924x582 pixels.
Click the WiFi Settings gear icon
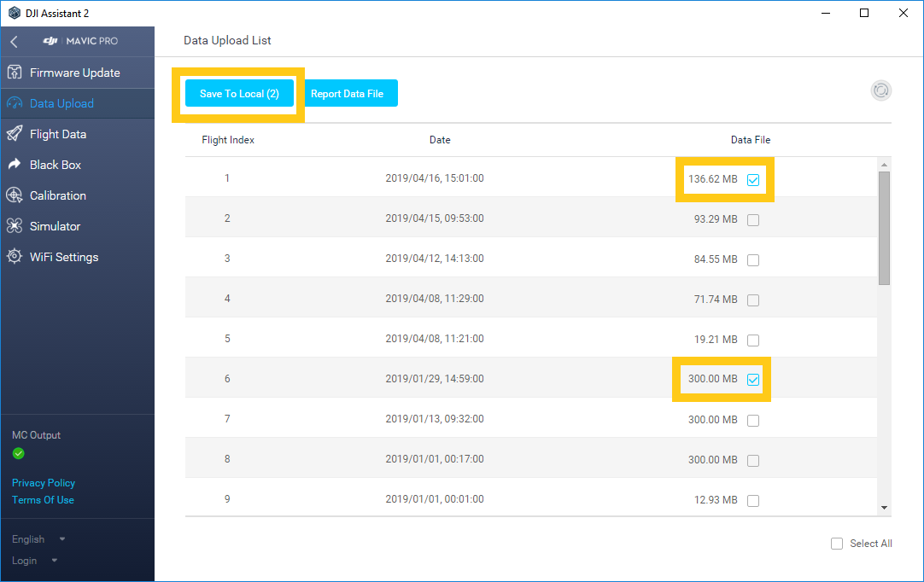[x=15, y=256]
